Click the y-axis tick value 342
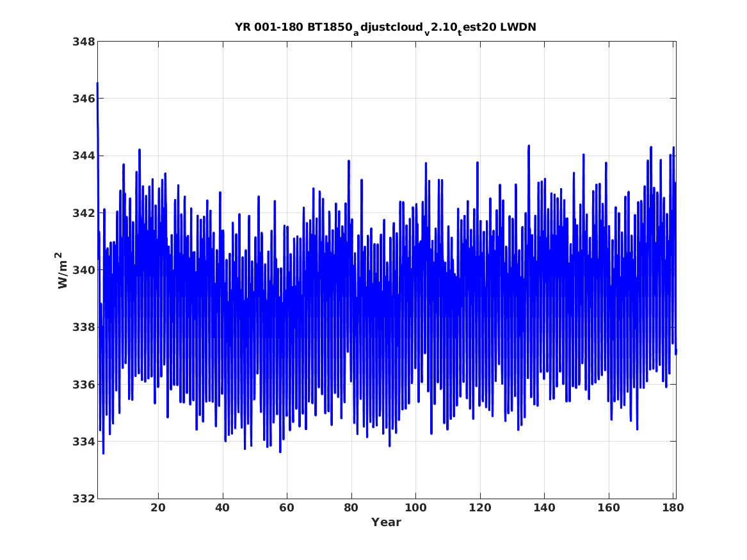This screenshot has width=747, height=560. pyautogui.click(x=83, y=213)
